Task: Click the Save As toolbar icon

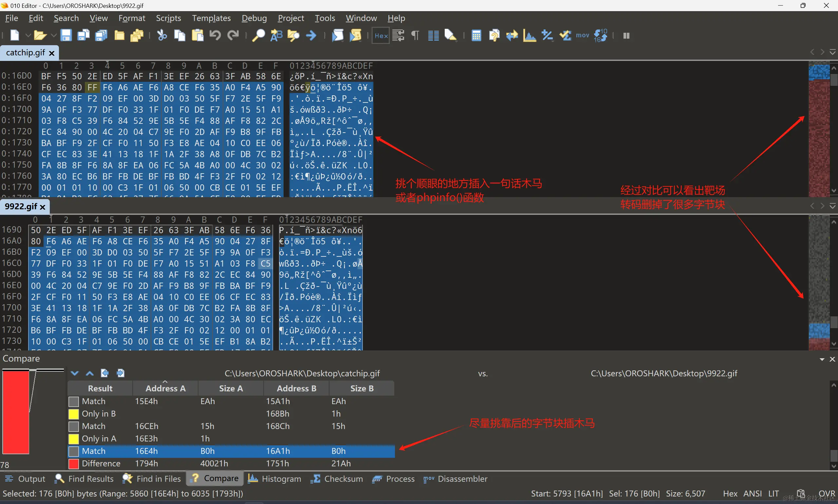Action: click(83, 35)
